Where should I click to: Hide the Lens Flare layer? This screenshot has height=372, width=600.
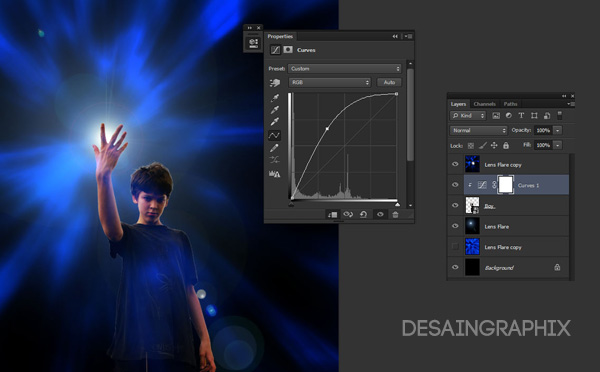coord(455,226)
